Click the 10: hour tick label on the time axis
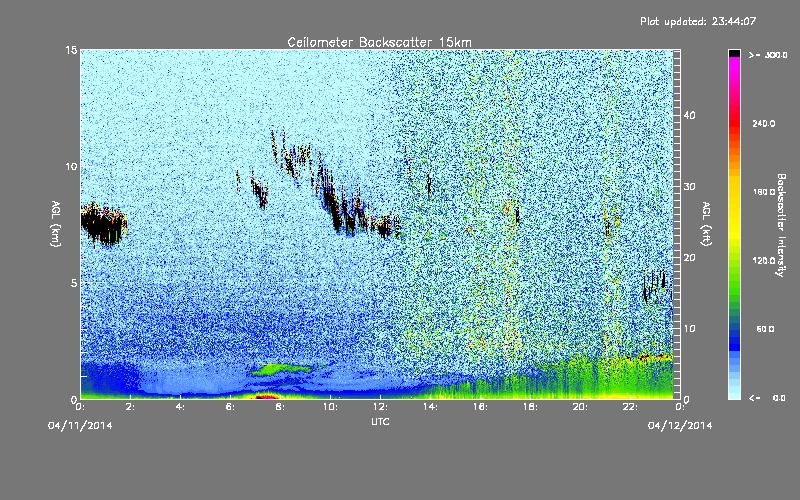The width and height of the screenshot is (800, 500). [x=330, y=407]
